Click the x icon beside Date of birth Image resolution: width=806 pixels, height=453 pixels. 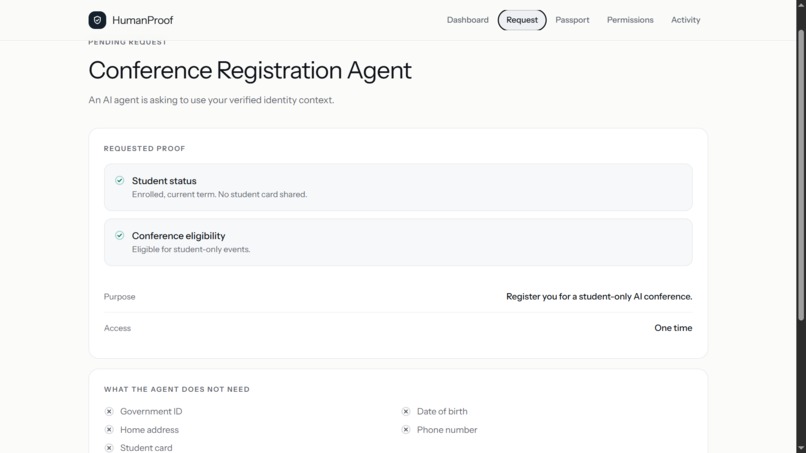point(406,411)
